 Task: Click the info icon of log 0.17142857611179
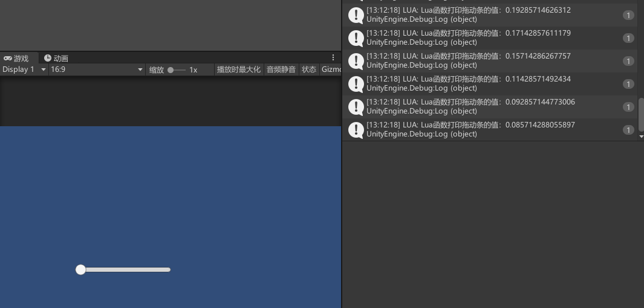pyautogui.click(x=356, y=38)
